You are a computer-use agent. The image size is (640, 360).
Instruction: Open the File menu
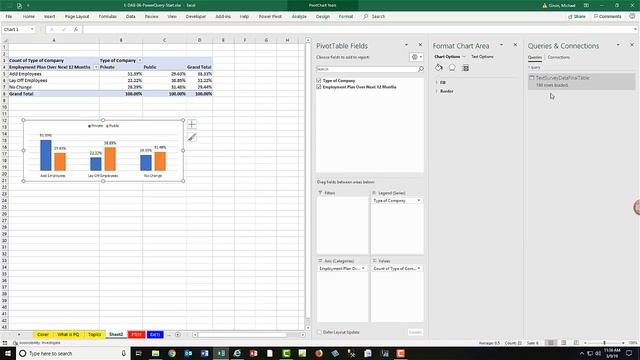pos(9,17)
